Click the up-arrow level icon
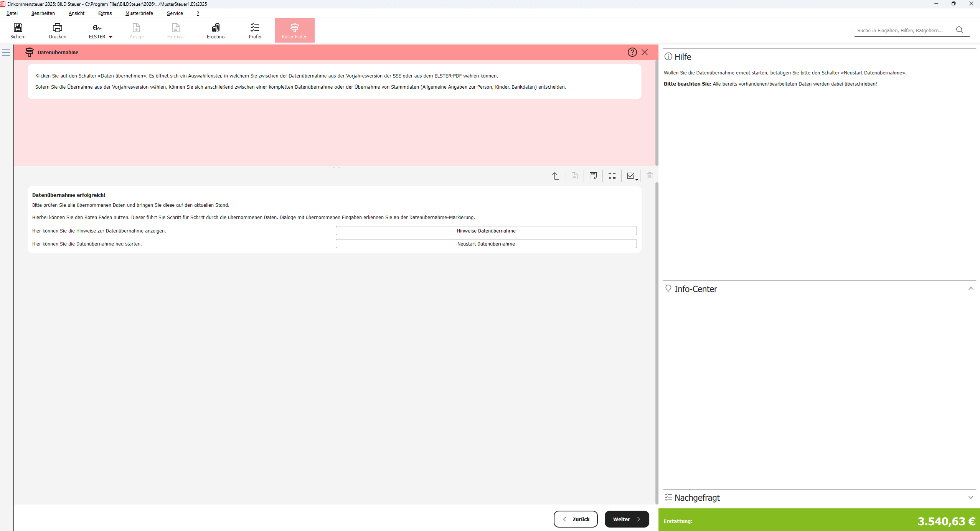 tap(556, 176)
